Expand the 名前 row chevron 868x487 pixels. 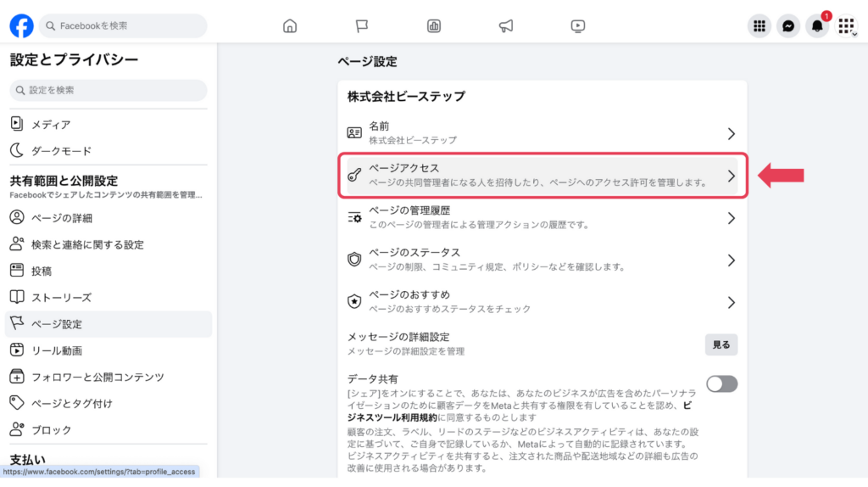click(732, 133)
